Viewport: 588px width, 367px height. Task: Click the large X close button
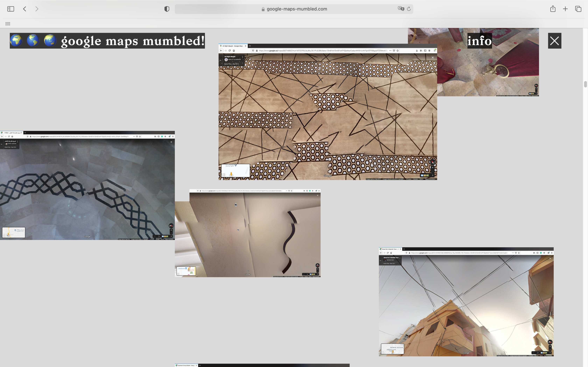[x=554, y=41]
